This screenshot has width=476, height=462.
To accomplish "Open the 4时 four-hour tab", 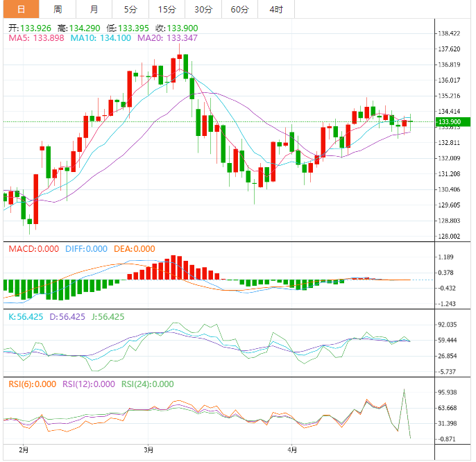I will coord(275,9).
